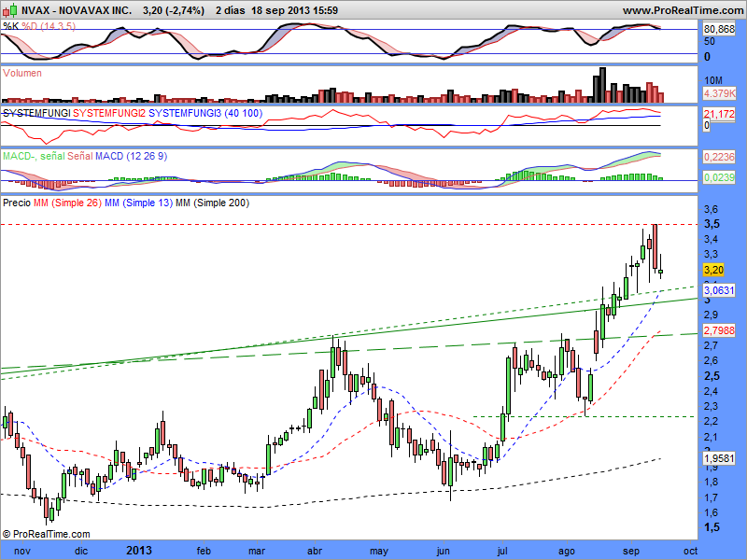
Task: Click the 2013 year marker on time axis
Action: pos(139,551)
